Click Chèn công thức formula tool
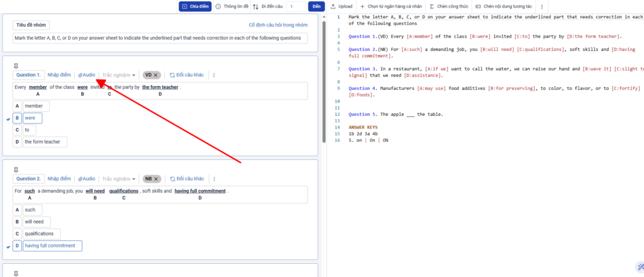Screen dimensions: 644x277 click(448, 6)
